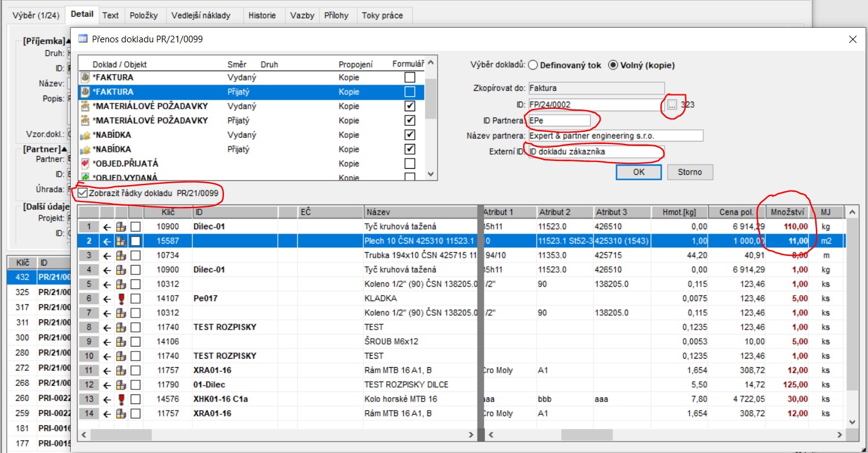Click the document list scroll-up arrow
Image resolution: width=868 pixels, height=453 pixels.
click(431, 62)
